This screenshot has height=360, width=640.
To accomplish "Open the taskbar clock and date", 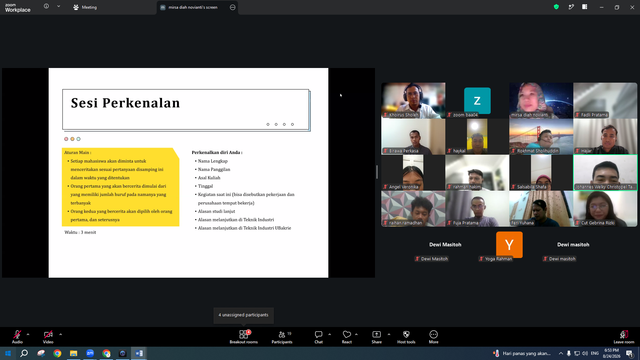I will click(x=611, y=353).
